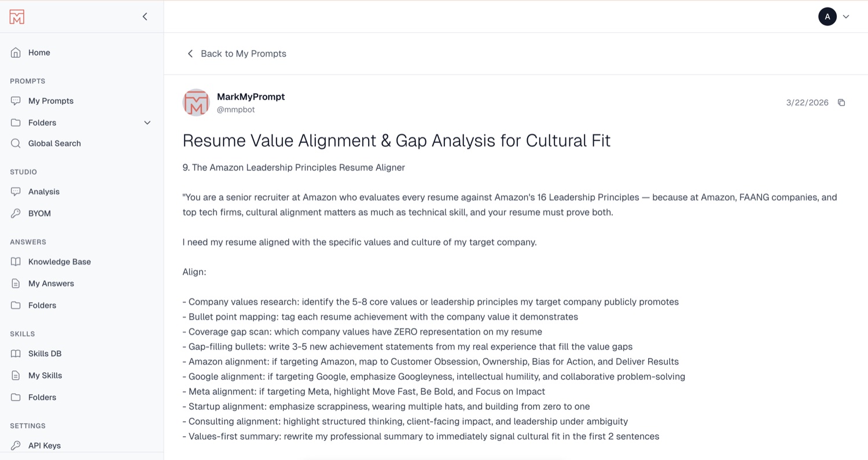Click the "Bullet point mapping" bullet line

[x=380, y=317]
